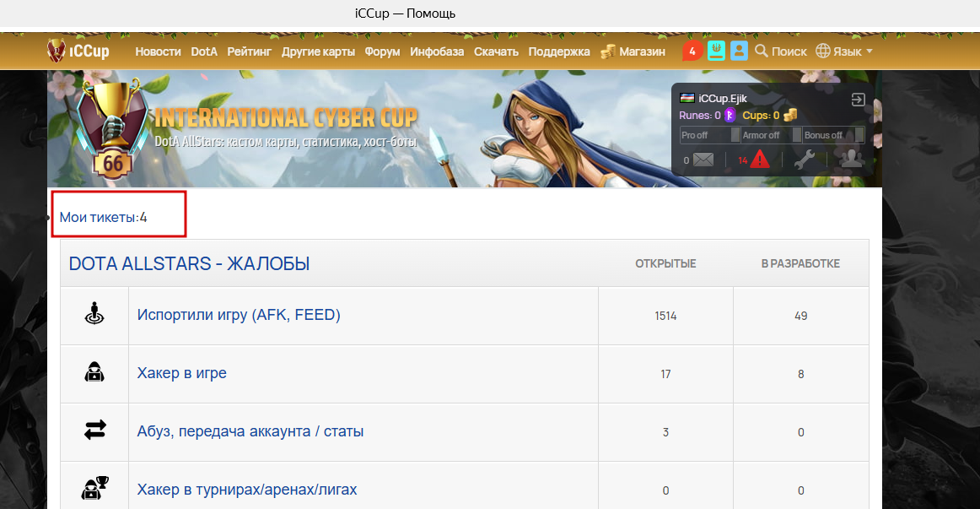
Task: Click the gold Cups coins icon
Action: pyautogui.click(x=790, y=116)
